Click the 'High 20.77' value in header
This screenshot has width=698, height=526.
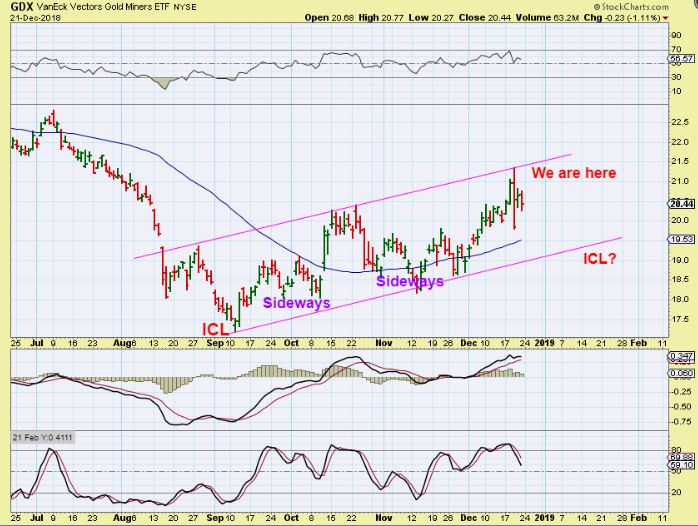(x=379, y=18)
